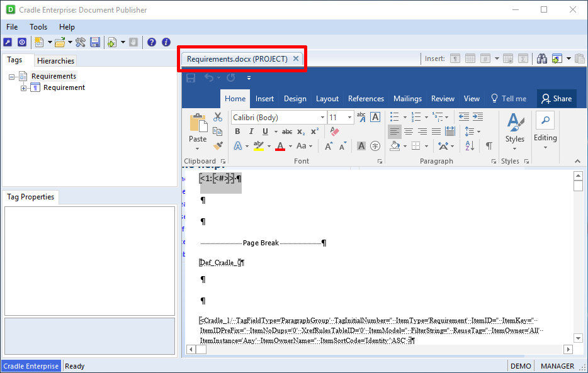Image resolution: width=588 pixels, height=373 pixels.
Task: Toggle Bold formatting
Action: (x=237, y=131)
